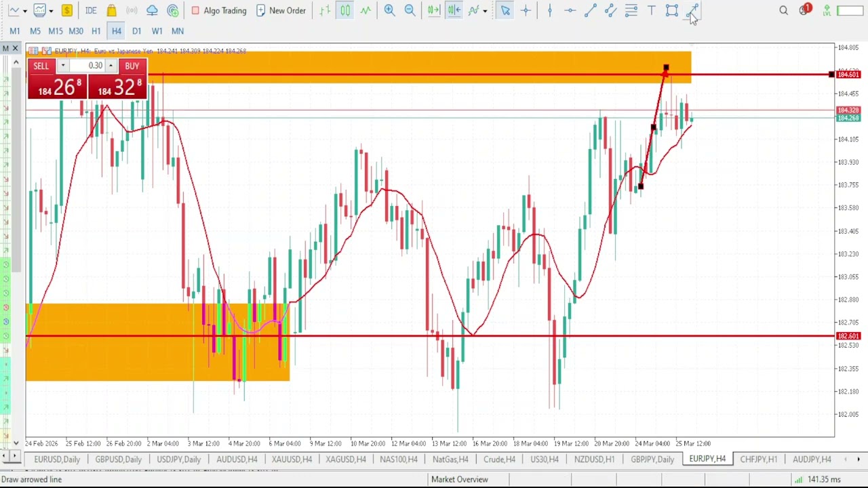Screen dimensions: 868x488
Task: Select the red 184.601 price level marker
Action: [848, 75]
